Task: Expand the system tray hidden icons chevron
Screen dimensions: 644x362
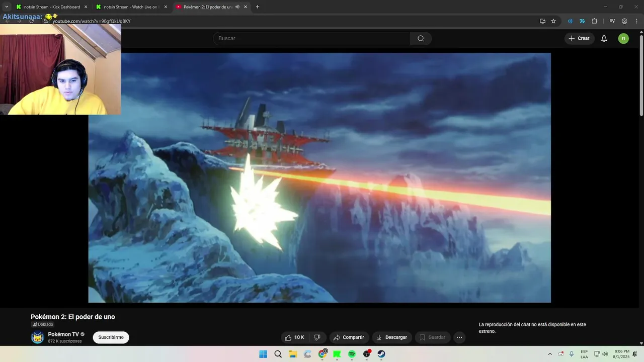Action: point(550,354)
